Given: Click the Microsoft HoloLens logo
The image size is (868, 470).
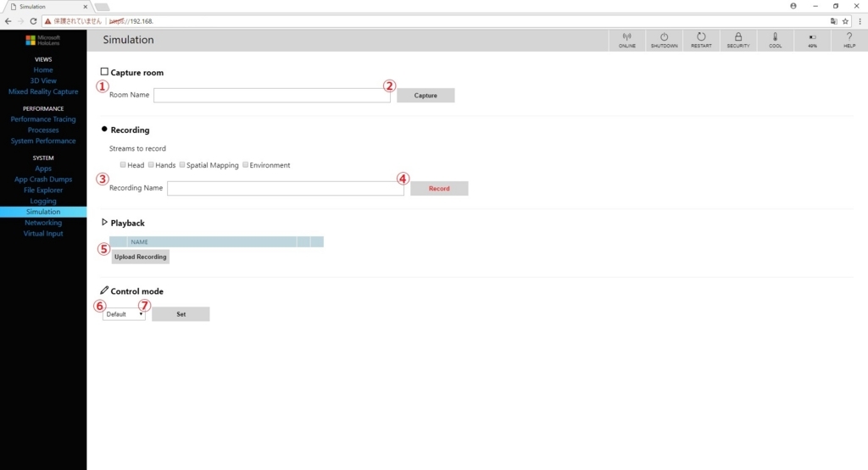Looking at the screenshot, I should click(42, 41).
